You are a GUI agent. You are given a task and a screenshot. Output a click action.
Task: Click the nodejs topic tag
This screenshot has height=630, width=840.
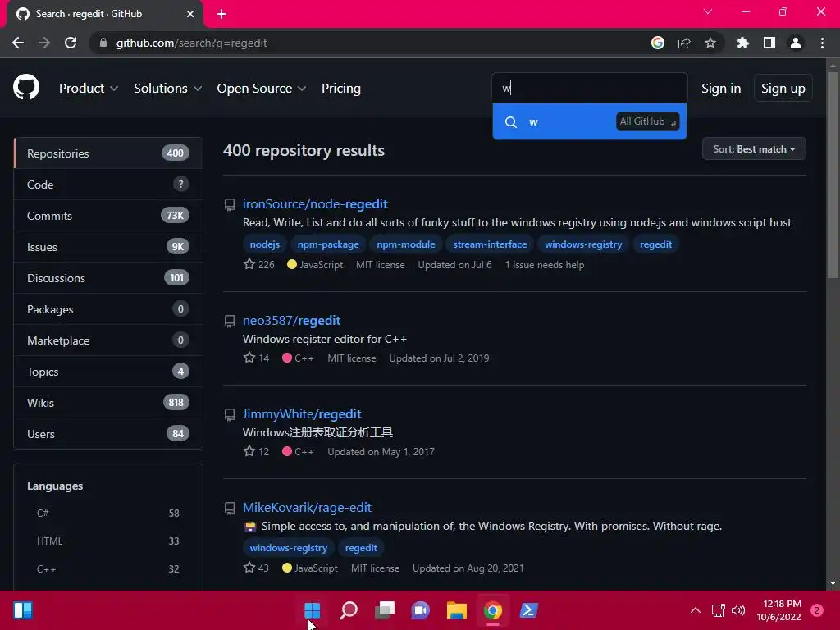point(265,244)
